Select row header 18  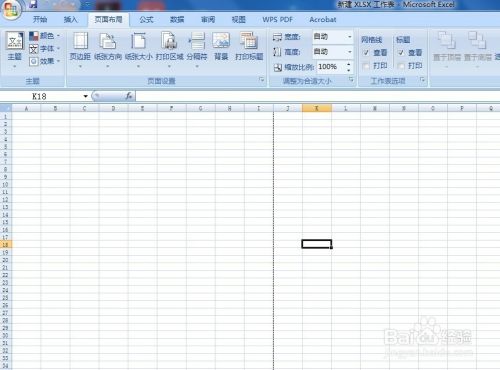pyautogui.click(x=5, y=245)
